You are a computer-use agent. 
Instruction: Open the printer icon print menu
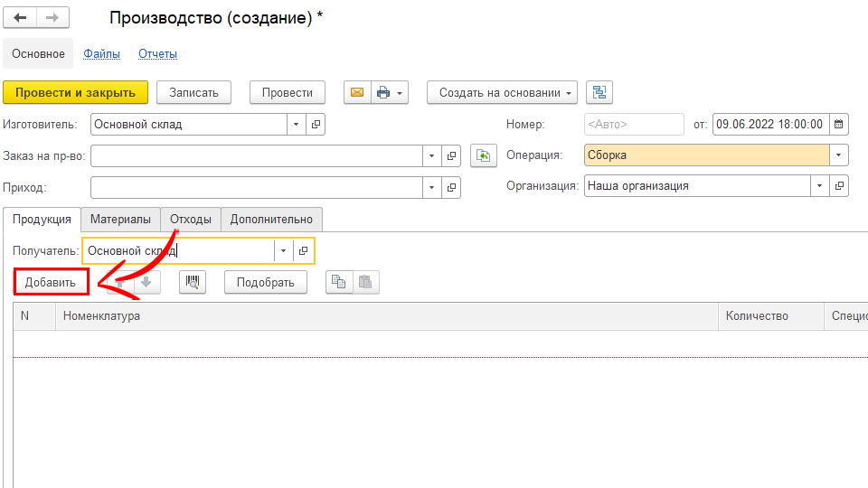coord(390,92)
